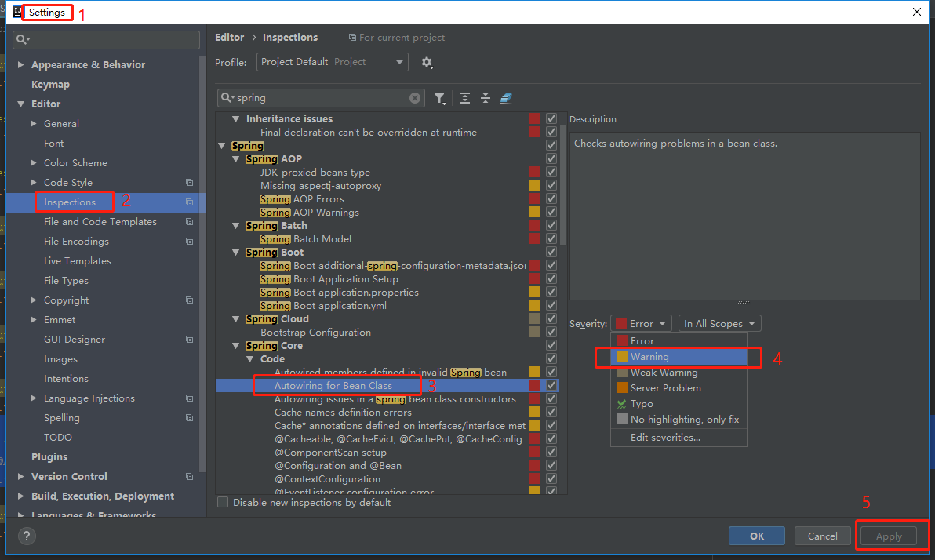Click the red severity square beside JDK-proxied beans type
This screenshot has height=560, width=935.
click(x=535, y=172)
